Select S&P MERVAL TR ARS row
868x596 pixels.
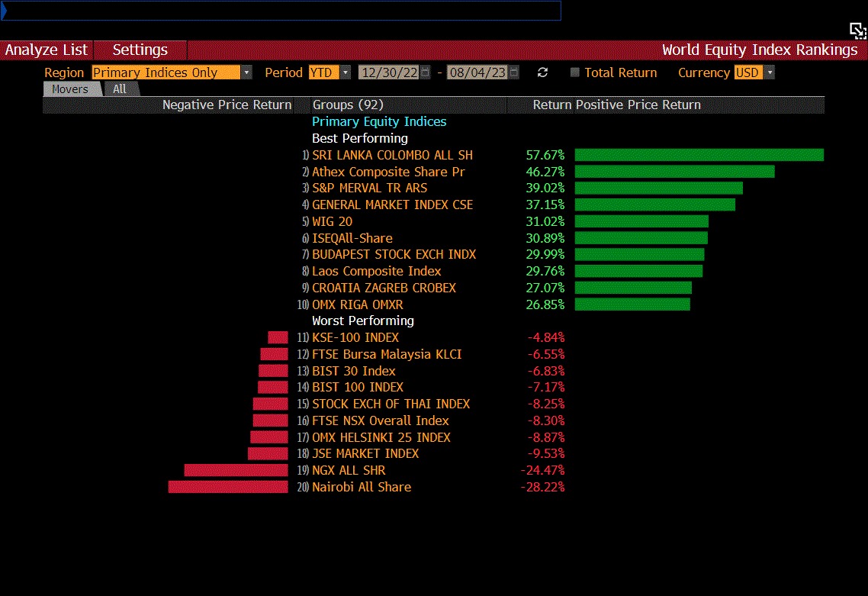[370, 188]
